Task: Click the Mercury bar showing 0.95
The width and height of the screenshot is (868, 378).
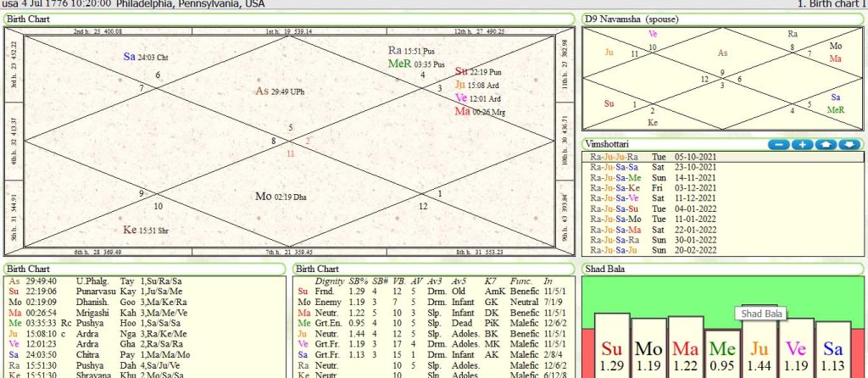Action: tap(721, 349)
